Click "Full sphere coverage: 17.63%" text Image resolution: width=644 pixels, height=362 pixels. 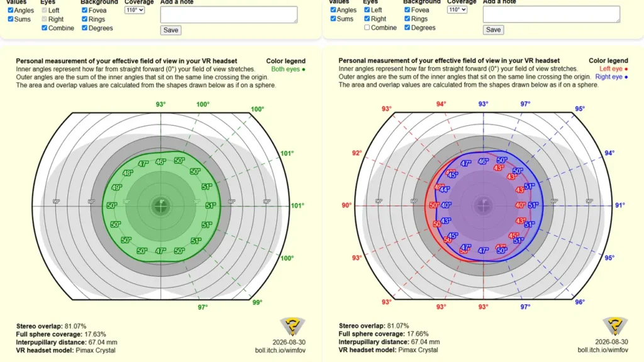(61, 334)
